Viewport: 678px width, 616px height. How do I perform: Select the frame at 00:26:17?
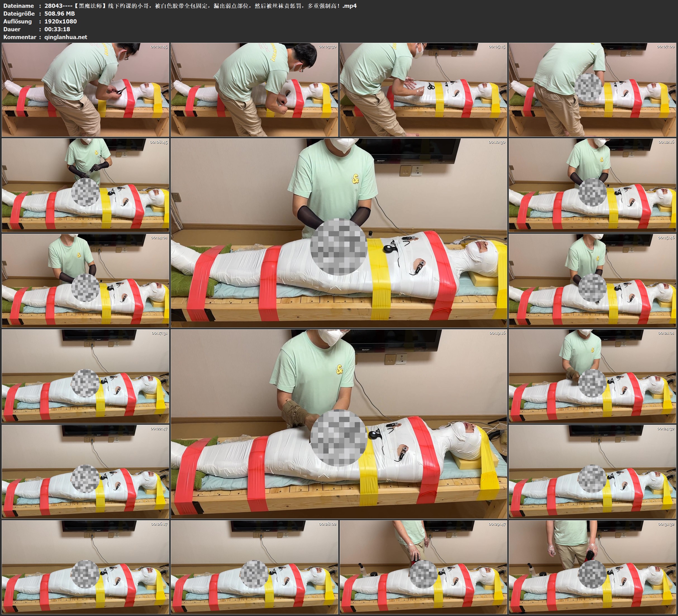[85, 567]
